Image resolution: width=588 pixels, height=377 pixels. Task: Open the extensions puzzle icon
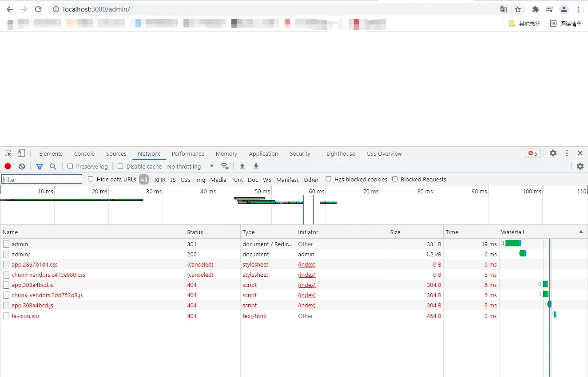point(536,9)
